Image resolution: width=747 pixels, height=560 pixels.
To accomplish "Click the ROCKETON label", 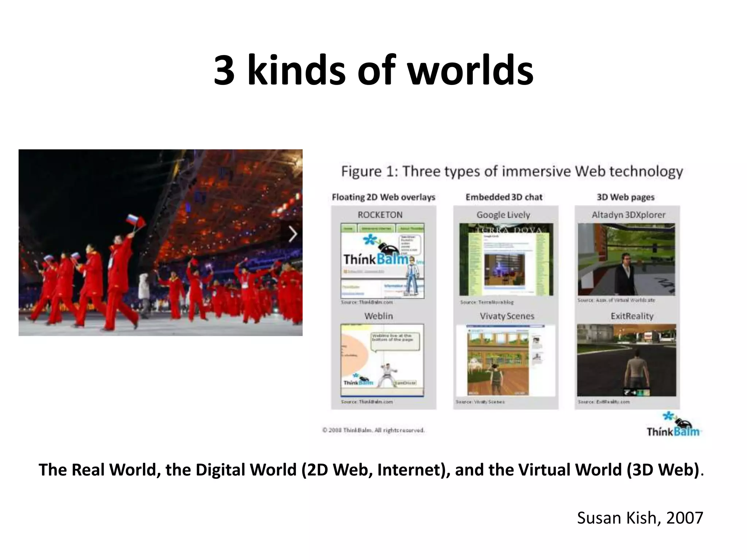I will coord(380,215).
